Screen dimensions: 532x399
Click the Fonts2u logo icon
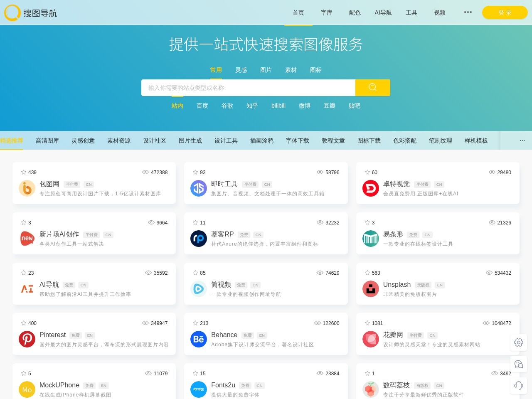(x=199, y=389)
